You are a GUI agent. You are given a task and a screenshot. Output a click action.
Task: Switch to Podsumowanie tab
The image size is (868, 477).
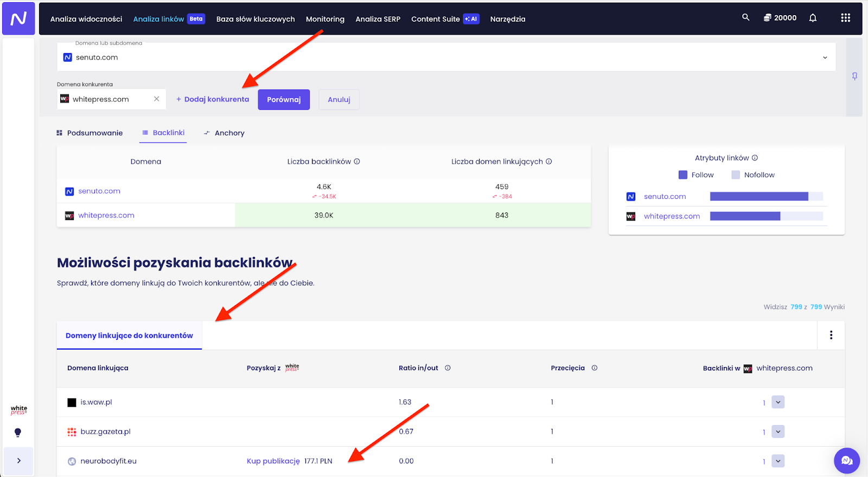pos(90,133)
